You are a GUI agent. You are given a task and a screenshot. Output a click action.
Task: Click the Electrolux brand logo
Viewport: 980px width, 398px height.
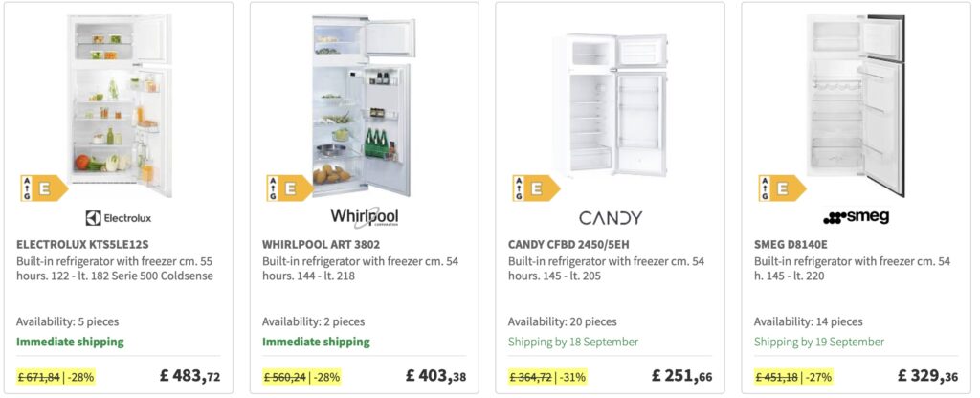tap(119, 218)
